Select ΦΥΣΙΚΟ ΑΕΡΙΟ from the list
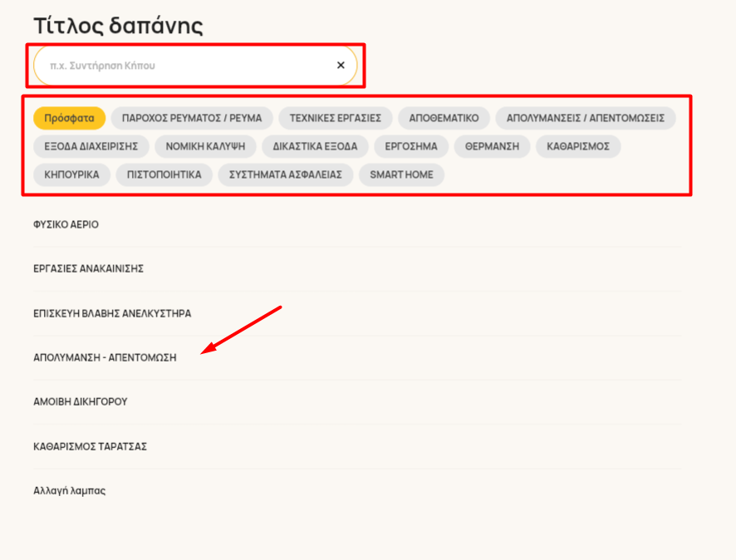 click(357, 225)
